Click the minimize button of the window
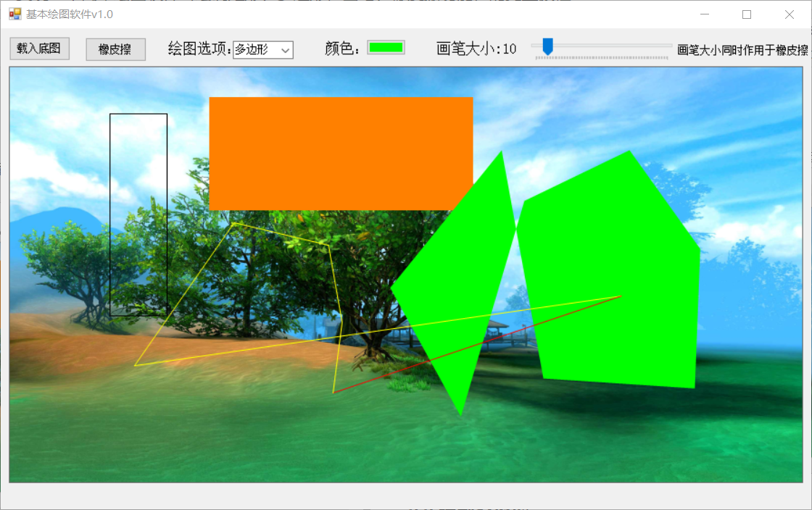Image resolution: width=812 pixels, height=510 pixels. coord(704,14)
